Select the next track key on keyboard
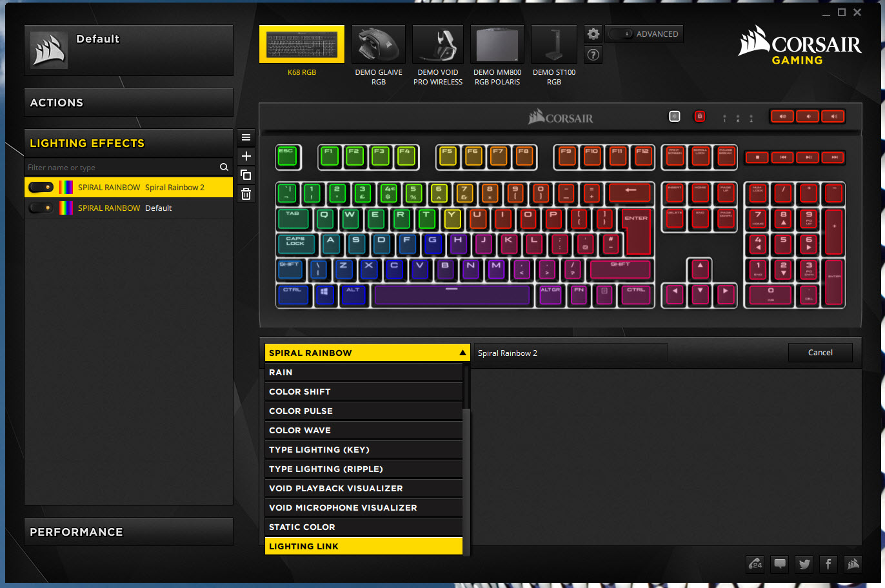 point(833,157)
